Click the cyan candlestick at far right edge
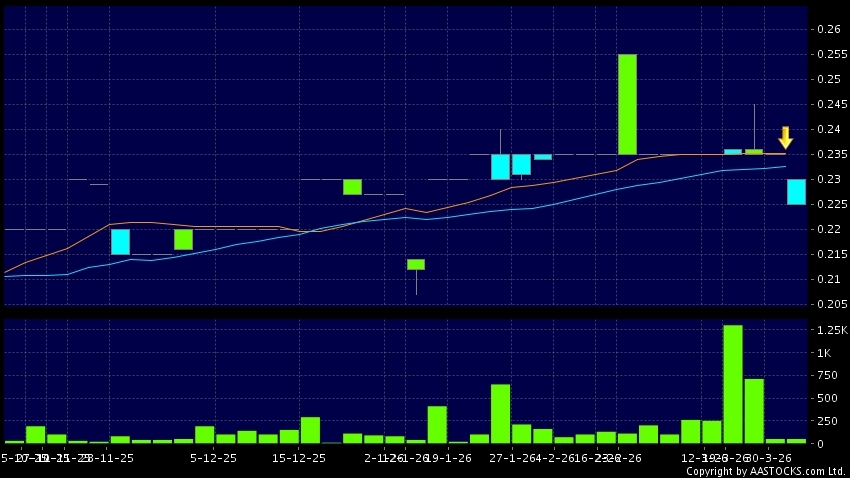The width and height of the screenshot is (850, 478). point(796,192)
